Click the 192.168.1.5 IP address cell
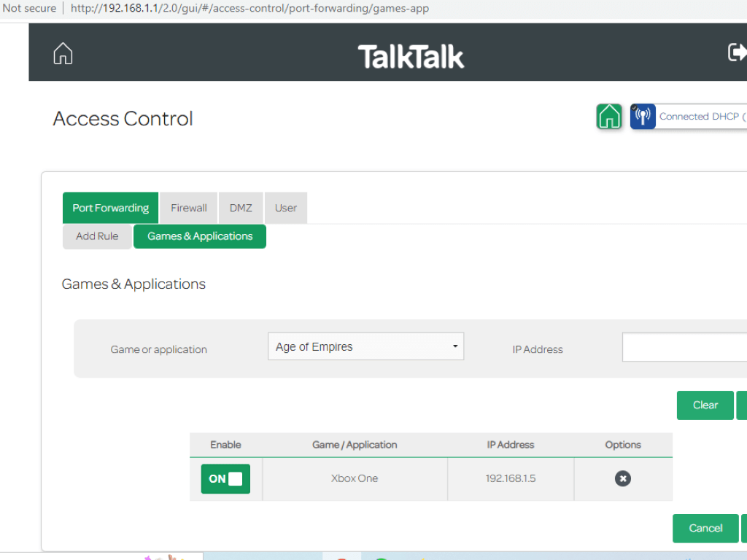 pyautogui.click(x=511, y=478)
